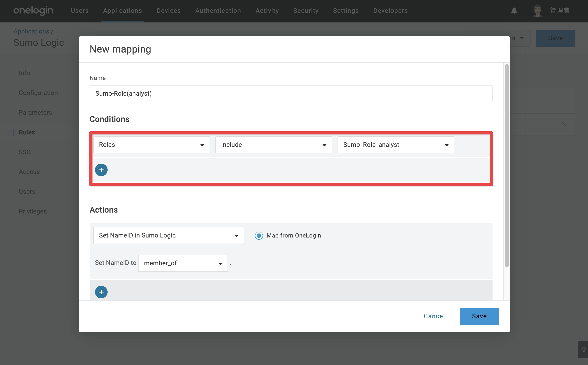
Task: Add a new action with plus button
Action: (x=101, y=292)
